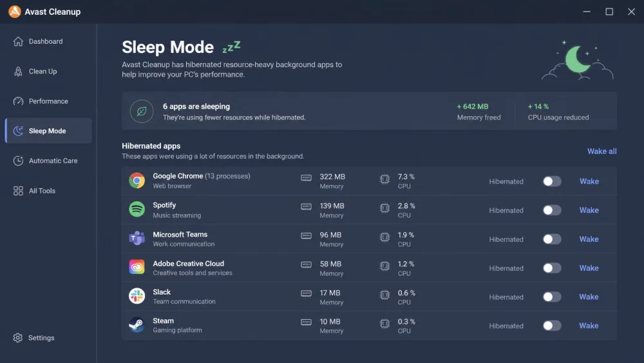Open the Dashboard section
The image size is (644, 363).
pos(48,41)
